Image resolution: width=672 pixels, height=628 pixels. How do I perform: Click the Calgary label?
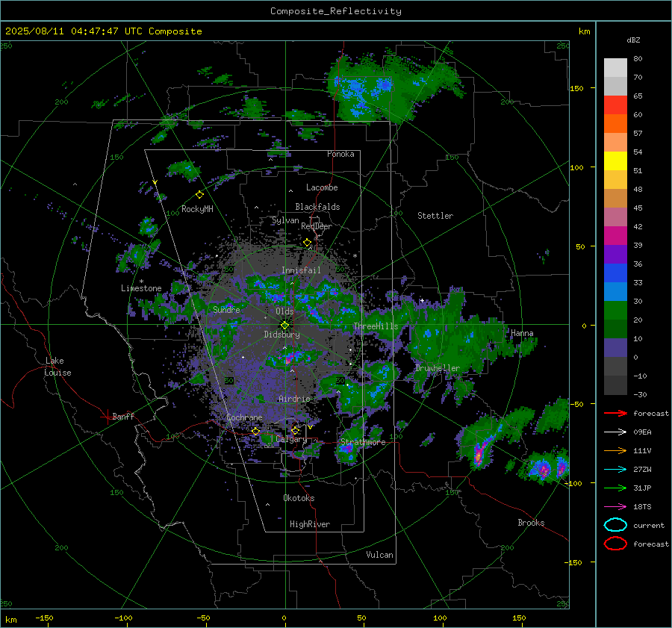click(291, 439)
